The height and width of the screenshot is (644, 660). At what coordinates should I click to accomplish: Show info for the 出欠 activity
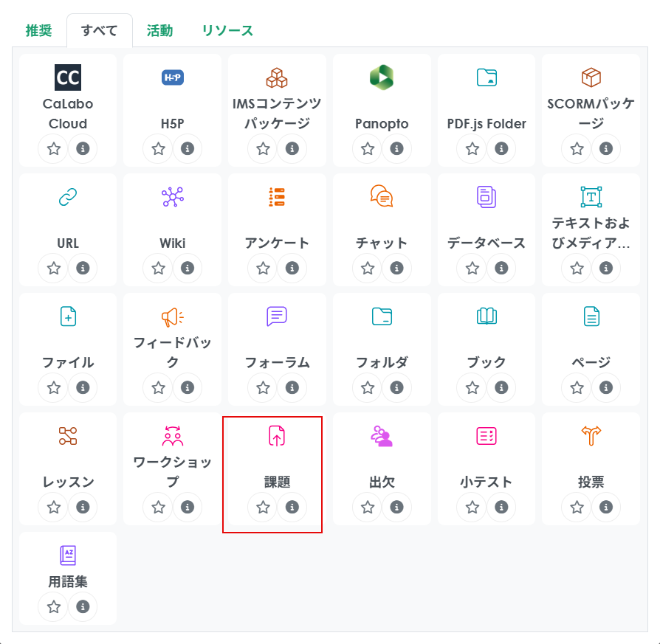396,507
